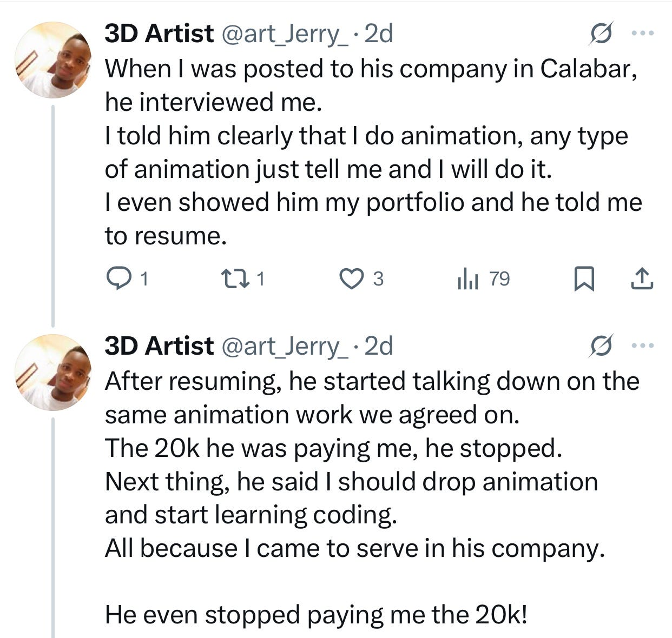The image size is (672, 638).
Task: Open more options on the 'After resuming' tweet
Action: tap(643, 345)
